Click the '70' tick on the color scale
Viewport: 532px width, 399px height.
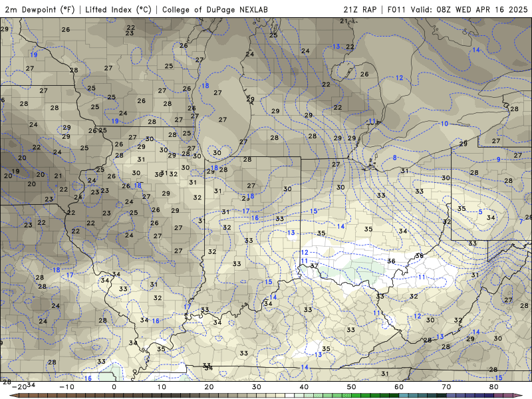click(446, 387)
